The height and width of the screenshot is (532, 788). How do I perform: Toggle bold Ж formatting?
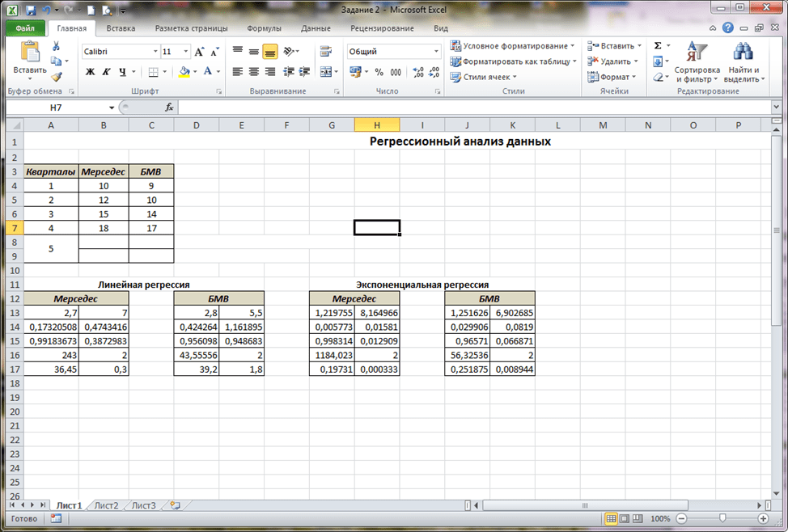click(91, 72)
